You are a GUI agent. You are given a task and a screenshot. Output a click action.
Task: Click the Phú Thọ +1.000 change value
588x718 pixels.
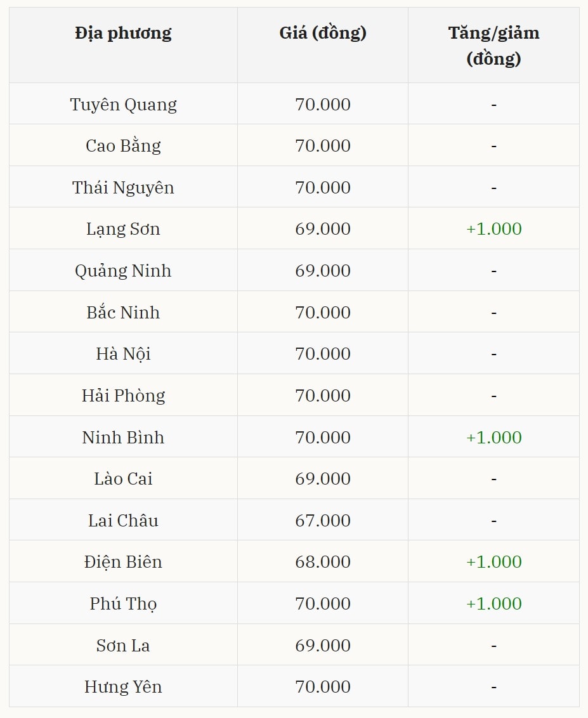493,604
